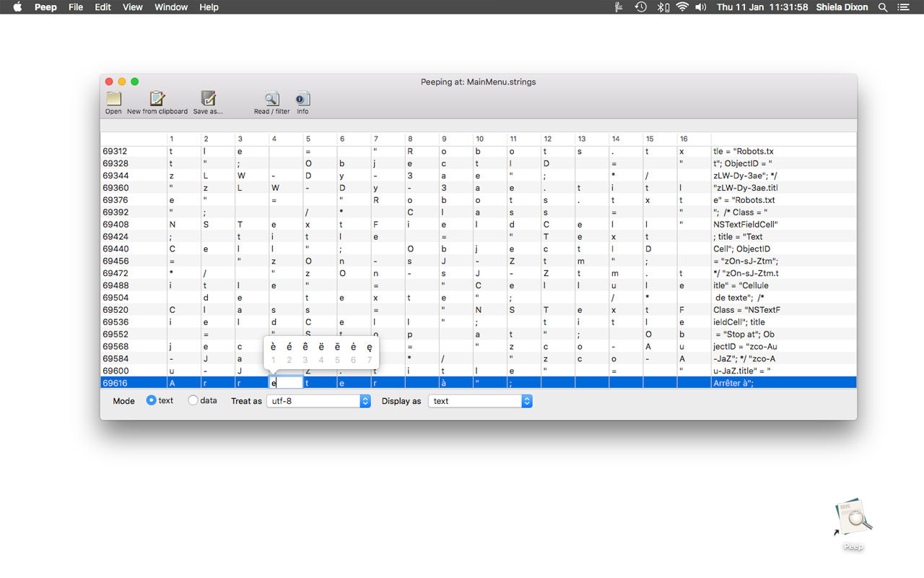This screenshot has height=578, width=924.
Task: Open the Treat as utf-8 dropdown
Action: click(x=318, y=401)
